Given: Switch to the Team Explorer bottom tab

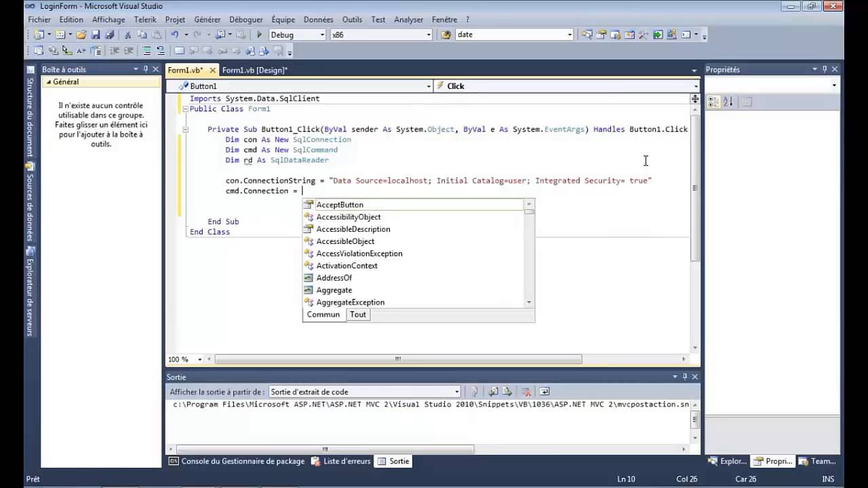Looking at the screenshot, I should click(817, 461).
